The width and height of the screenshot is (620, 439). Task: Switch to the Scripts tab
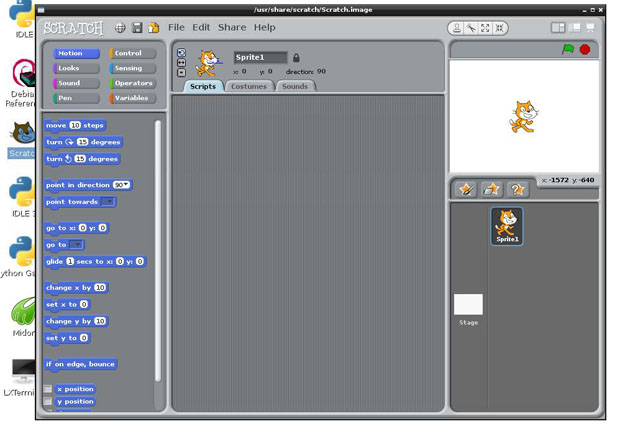(203, 86)
